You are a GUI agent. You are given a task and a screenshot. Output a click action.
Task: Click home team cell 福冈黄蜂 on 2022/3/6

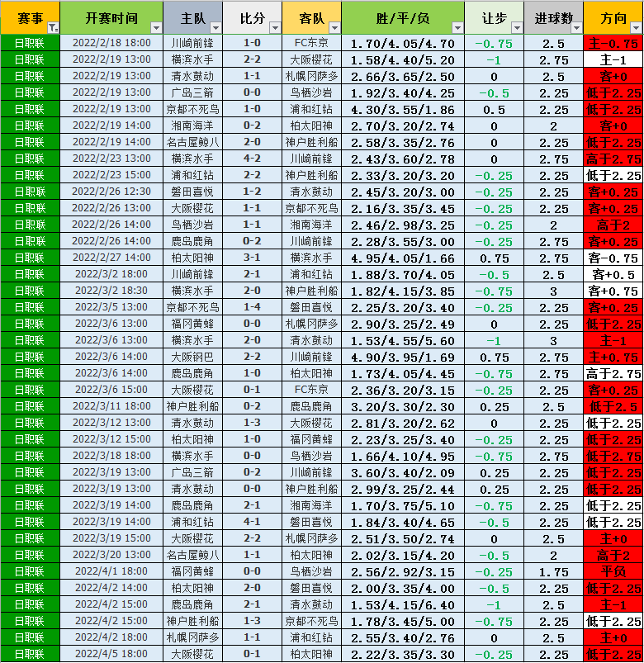193,324
